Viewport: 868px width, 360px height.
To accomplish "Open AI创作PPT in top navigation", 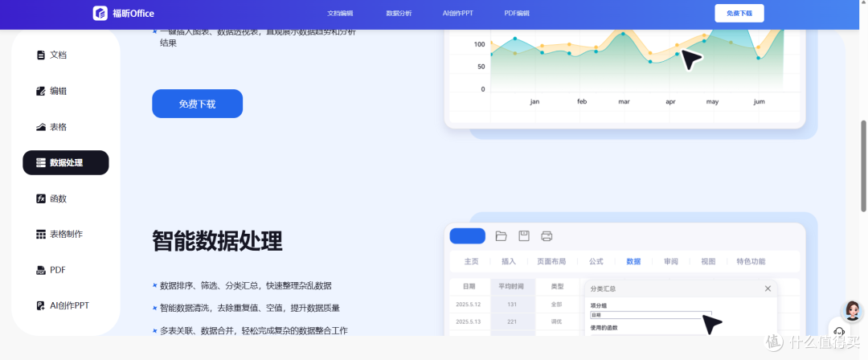I will [x=458, y=14].
